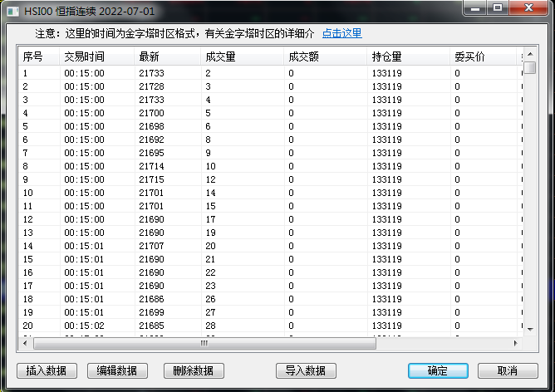Open the 点击这里 link
Screen dimensions: 555x392
click(342, 33)
